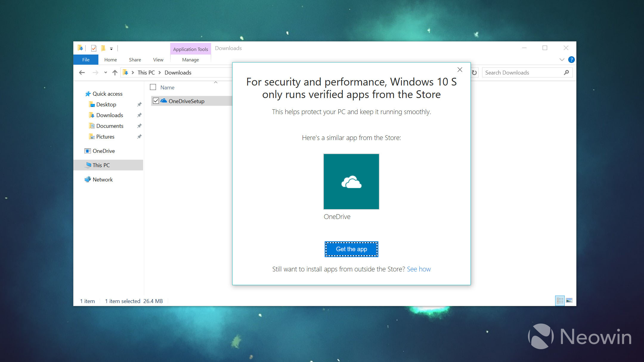The height and width of the screenshot is (362, 644).
Task: Click the Back arrow navigation icon
Action: click(82, 73)
